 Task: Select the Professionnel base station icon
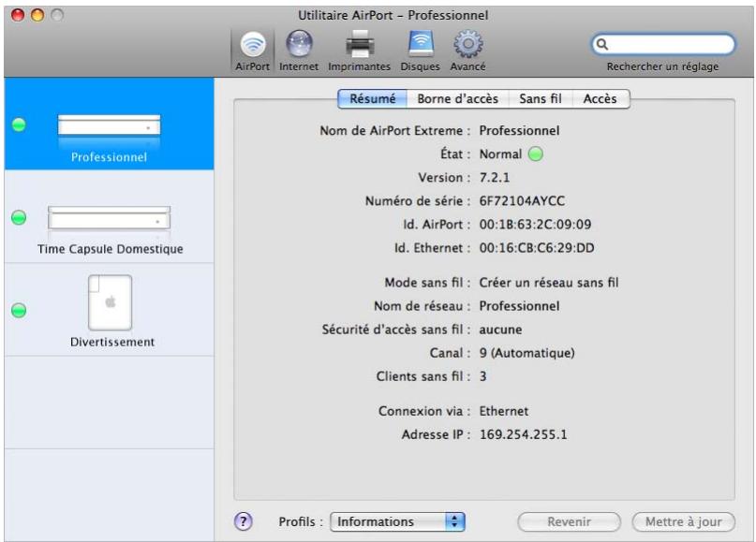pos(109,126)
